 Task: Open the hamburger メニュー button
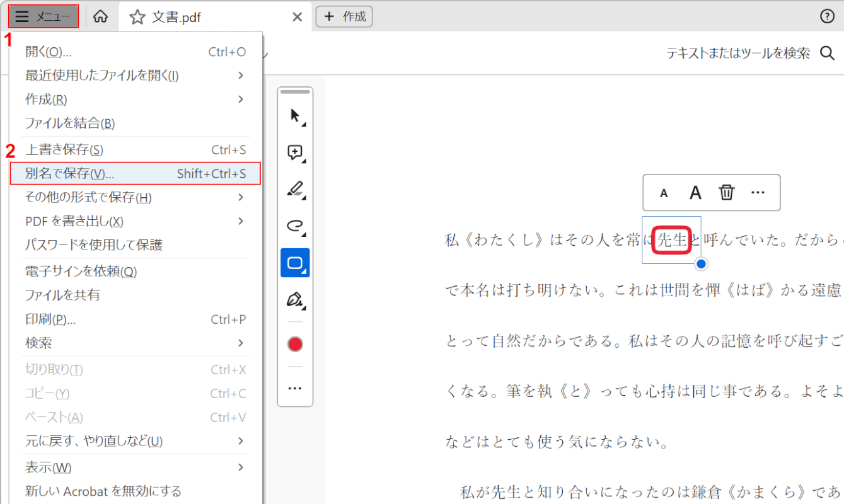tap(43, 16)
